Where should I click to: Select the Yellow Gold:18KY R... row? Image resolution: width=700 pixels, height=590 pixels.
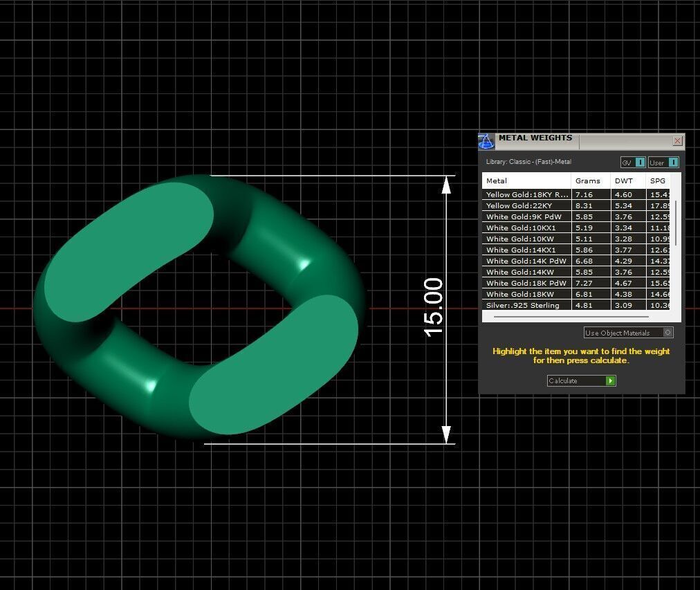coord(576,194)
